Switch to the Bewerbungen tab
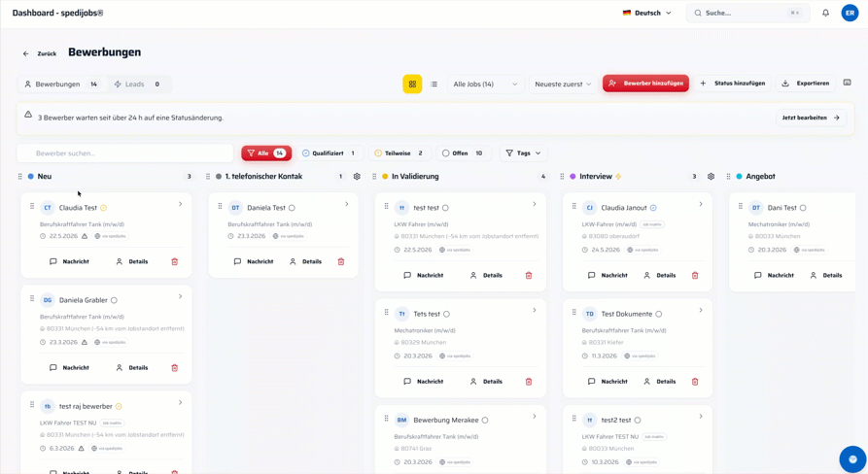 [x=61, y=85]
